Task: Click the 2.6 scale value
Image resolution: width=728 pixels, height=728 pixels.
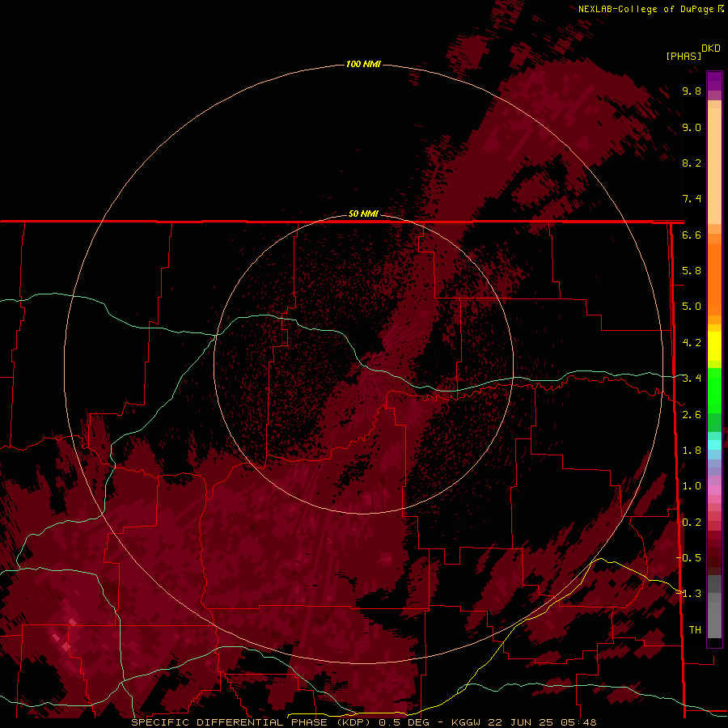Action: click(692, 415)
